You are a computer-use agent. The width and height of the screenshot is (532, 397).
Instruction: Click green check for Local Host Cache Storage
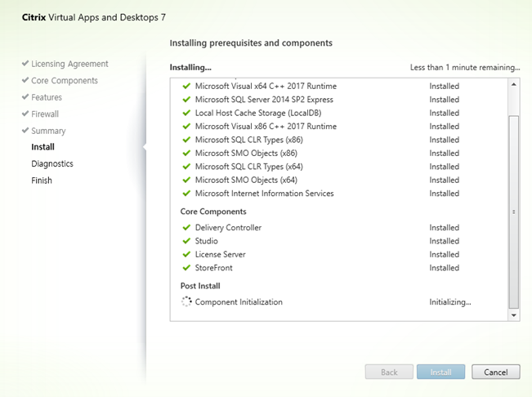(186, 113)
